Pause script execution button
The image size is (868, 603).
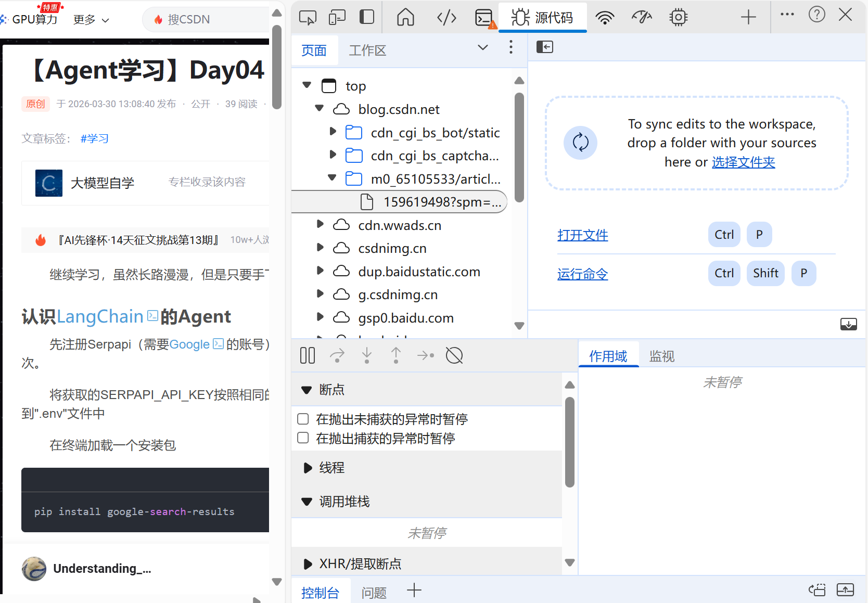[x=308, y=356]
